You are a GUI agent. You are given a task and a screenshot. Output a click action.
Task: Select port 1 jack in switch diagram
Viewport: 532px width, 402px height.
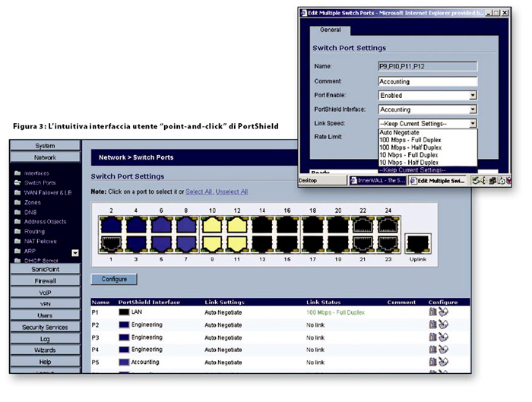111,244
